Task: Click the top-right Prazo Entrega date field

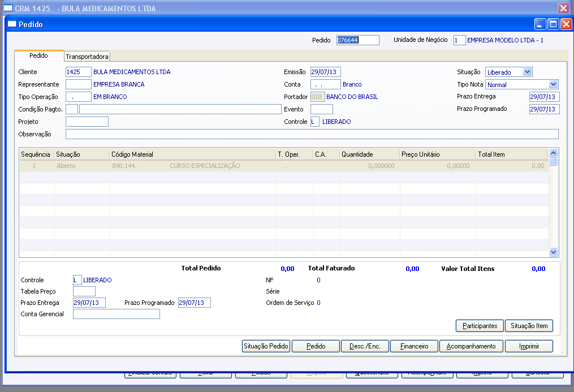Action: (544, 97)
